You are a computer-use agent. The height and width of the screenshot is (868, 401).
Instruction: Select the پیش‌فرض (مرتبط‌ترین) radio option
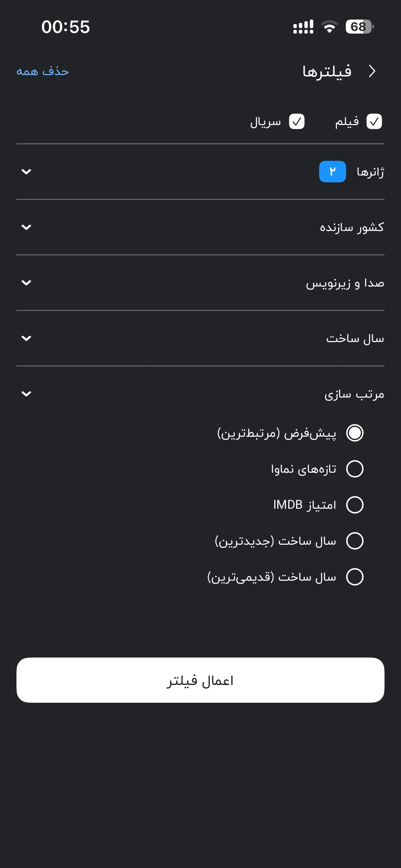point(355,433)
